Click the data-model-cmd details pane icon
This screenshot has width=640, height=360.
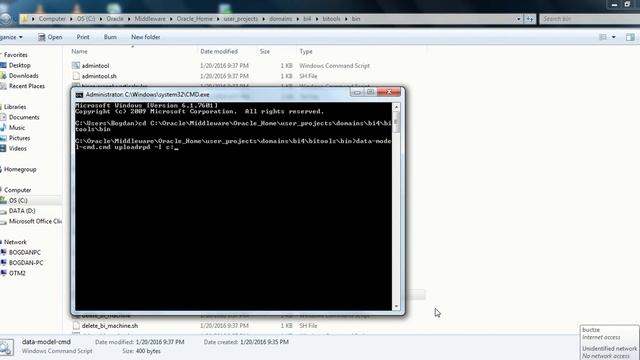(7, 347)
